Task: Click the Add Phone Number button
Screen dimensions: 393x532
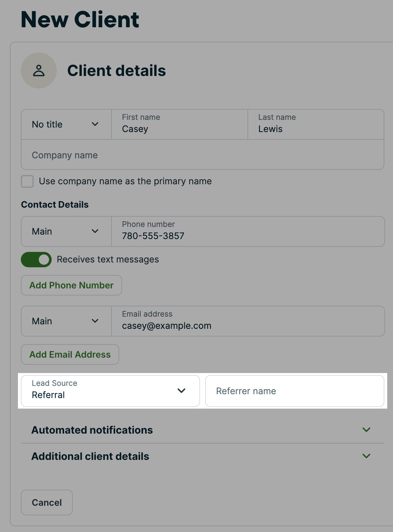Action: [71, 285]
